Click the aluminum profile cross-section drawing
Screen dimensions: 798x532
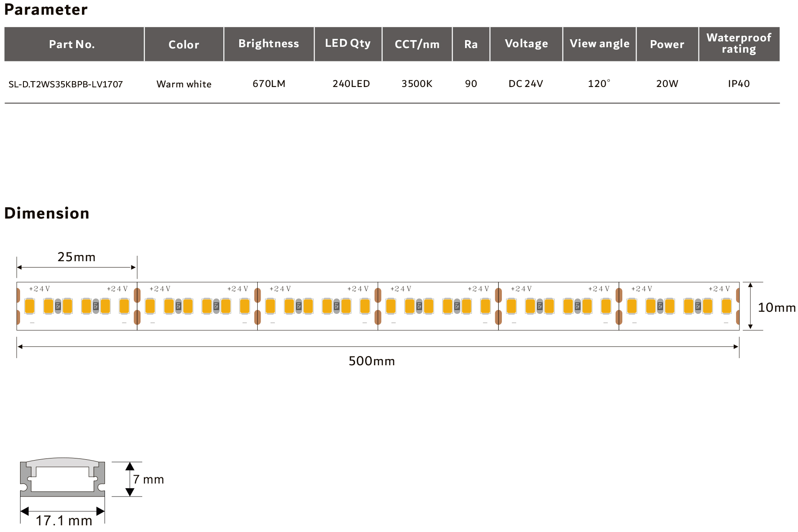62,479
